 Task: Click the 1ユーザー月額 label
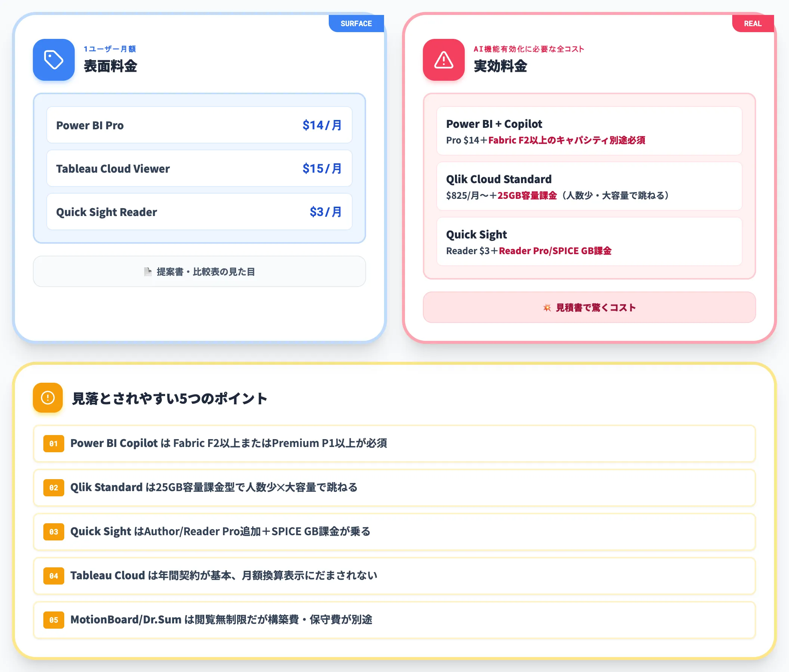tap(110, 49)
